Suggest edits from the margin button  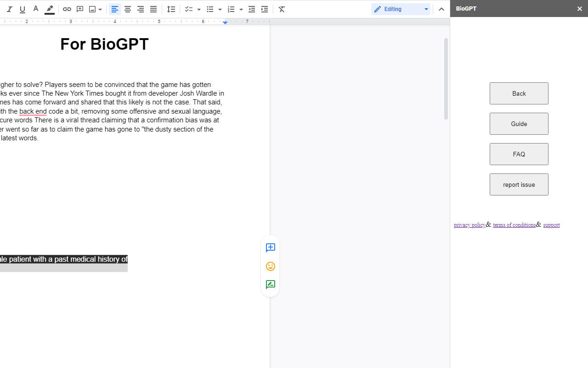coord(271,285)
